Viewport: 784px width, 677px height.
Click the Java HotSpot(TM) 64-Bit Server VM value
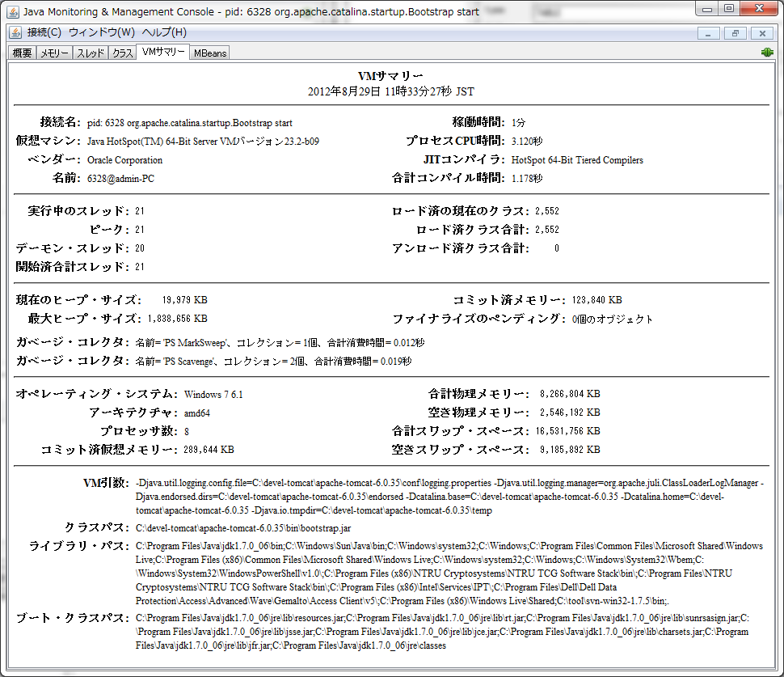click(203, 142)
